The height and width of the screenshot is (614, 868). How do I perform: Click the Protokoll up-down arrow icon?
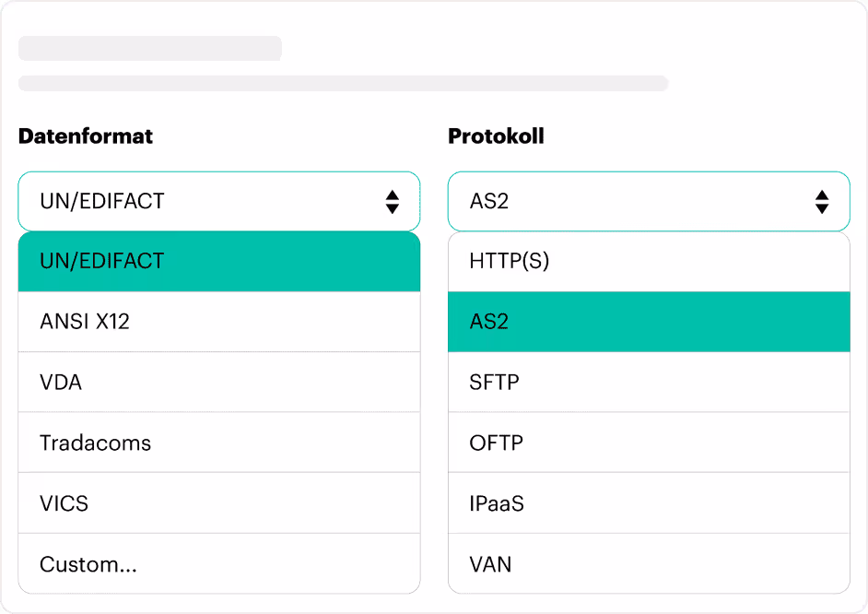[x=822, y=202]
